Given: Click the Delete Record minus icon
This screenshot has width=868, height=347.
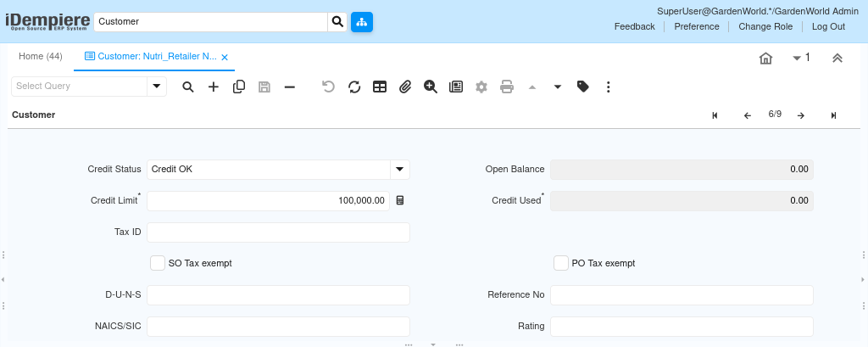Looking at the screenshot, I should tap(290, 87).
